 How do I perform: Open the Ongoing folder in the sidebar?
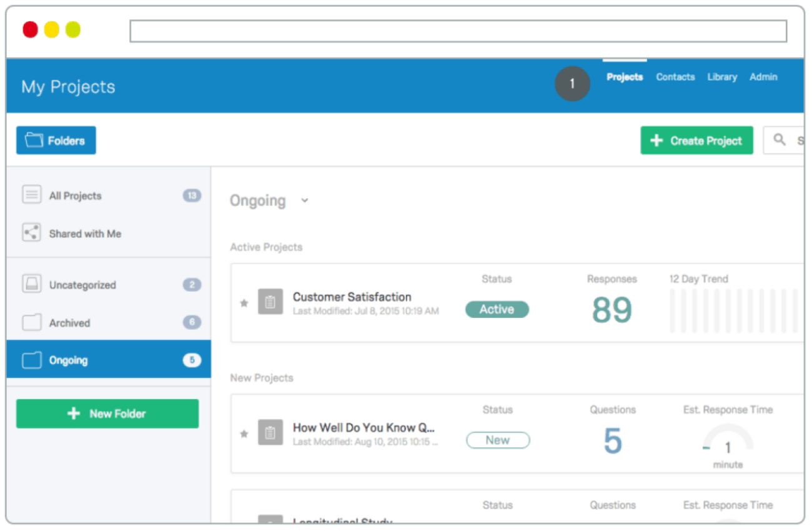tap(69, 360)
